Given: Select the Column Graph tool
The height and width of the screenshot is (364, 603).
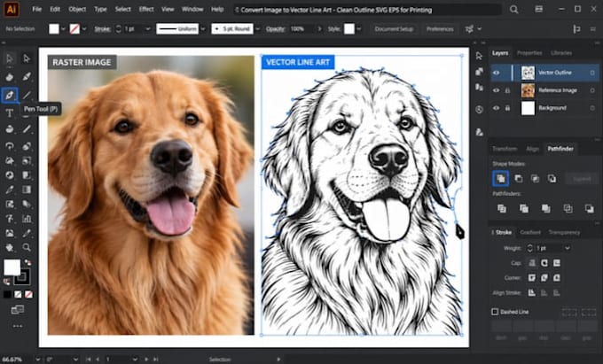Looking at the screenshot, I should 27,219.
